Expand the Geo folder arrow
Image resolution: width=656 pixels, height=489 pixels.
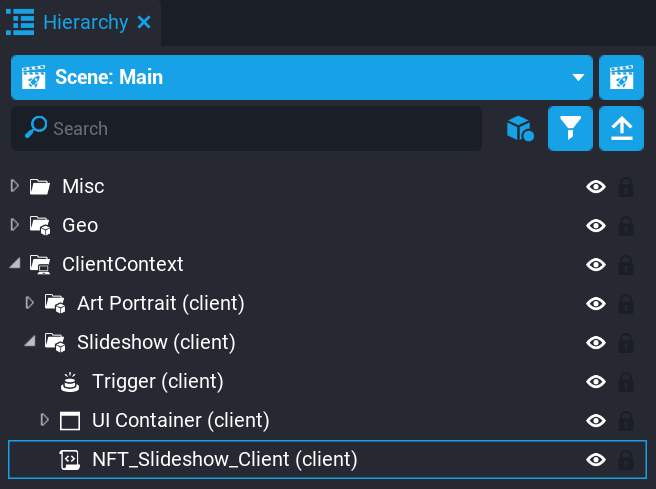coord(14,225)
